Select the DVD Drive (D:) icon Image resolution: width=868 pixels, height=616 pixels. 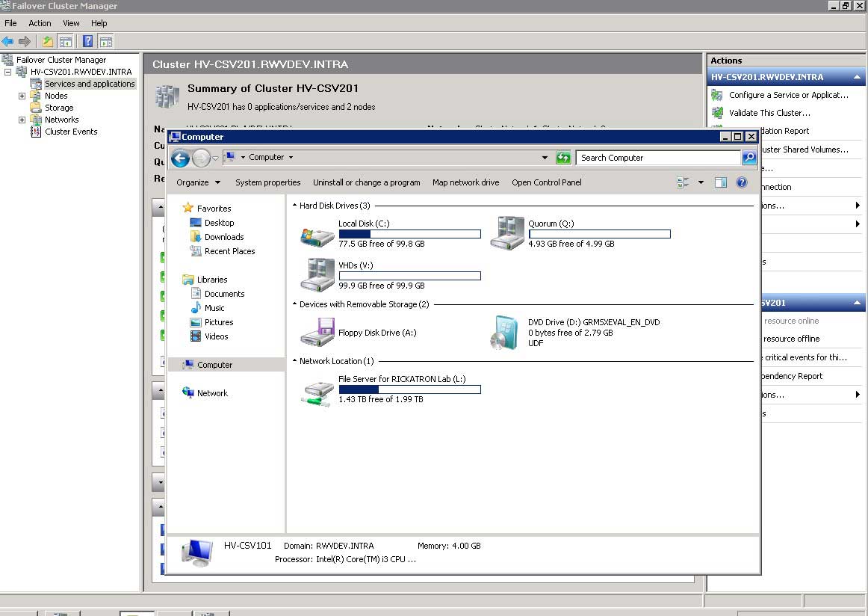pyautogui.click(x=504, y=333)
